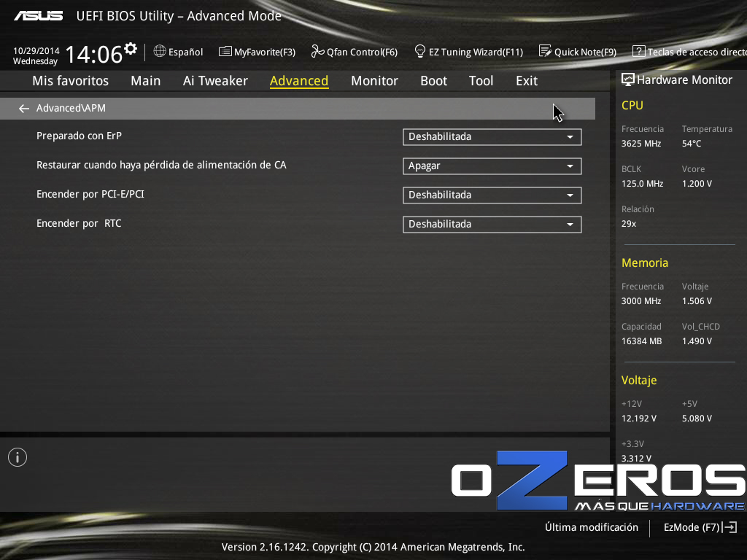Open the Boot tab

click(x=433, y=81)
